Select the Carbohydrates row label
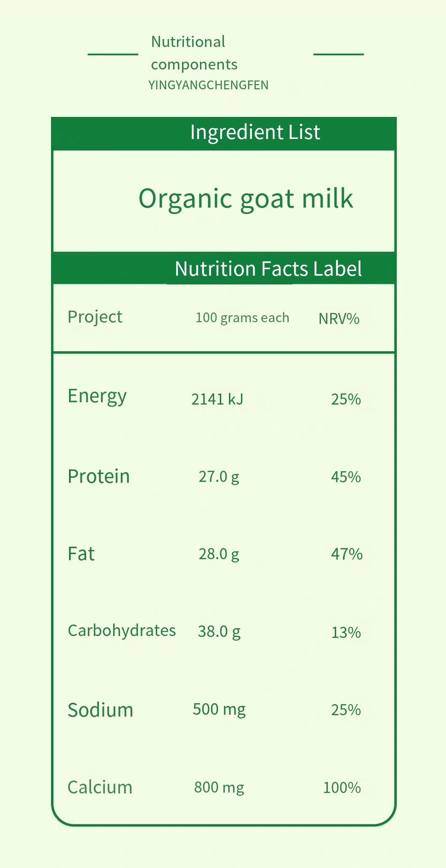446x868 pixels. tap(121, 631)
